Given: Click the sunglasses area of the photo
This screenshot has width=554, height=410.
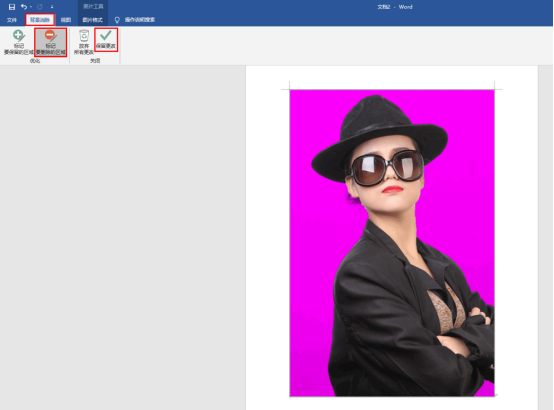Looking at the screenshot, I should [x=387, y=169].
